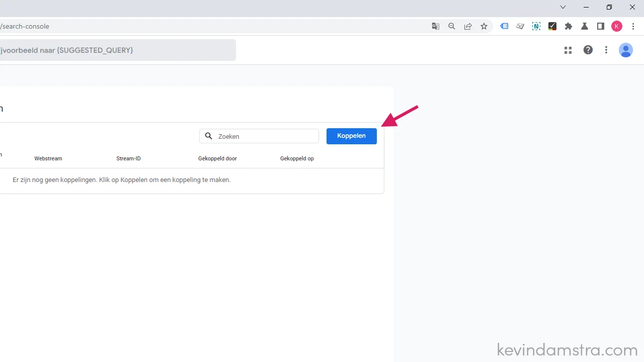644x362 pixels.
Task: Click the Webstream column header
Action: 48,158
